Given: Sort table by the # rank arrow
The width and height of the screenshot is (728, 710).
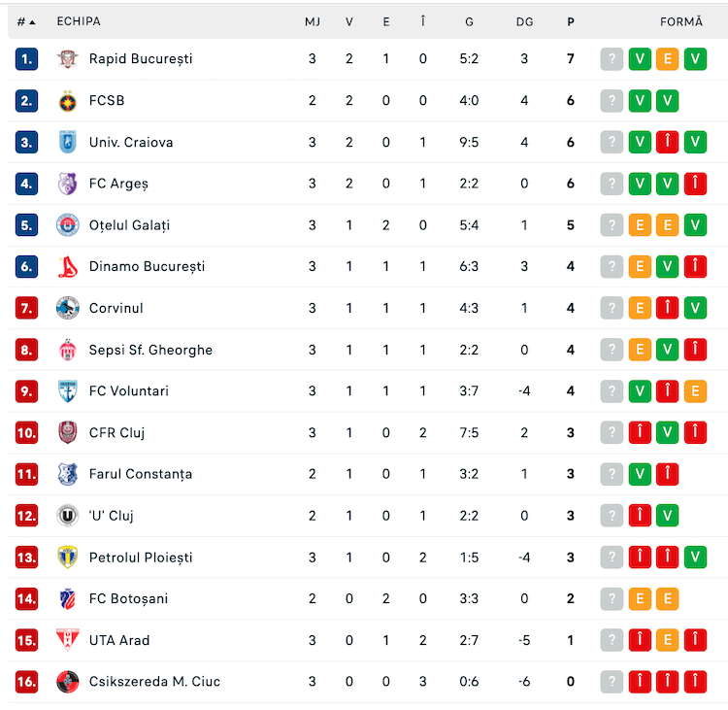Looking at the screenshot, I should (x=32, y=22).
